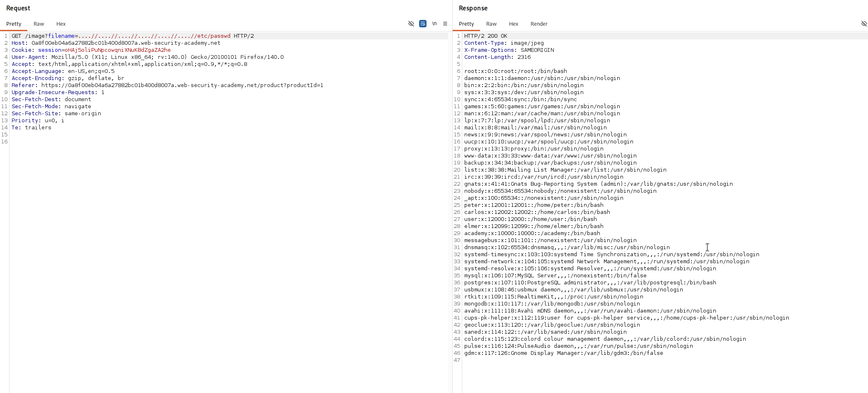The image size is (868, 393).
Task: Click the carlos:x:12002 passwd entry
Action: (537, 212)
